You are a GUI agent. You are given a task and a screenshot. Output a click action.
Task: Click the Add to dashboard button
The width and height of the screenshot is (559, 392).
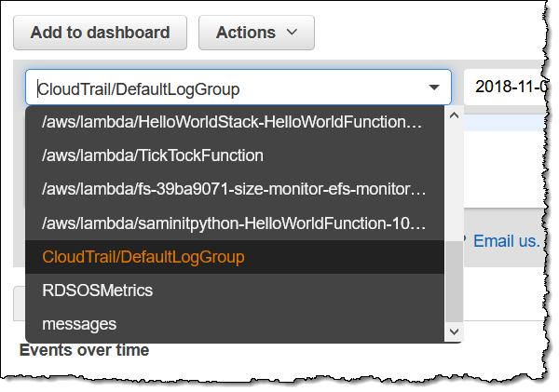tap(100, 33)
